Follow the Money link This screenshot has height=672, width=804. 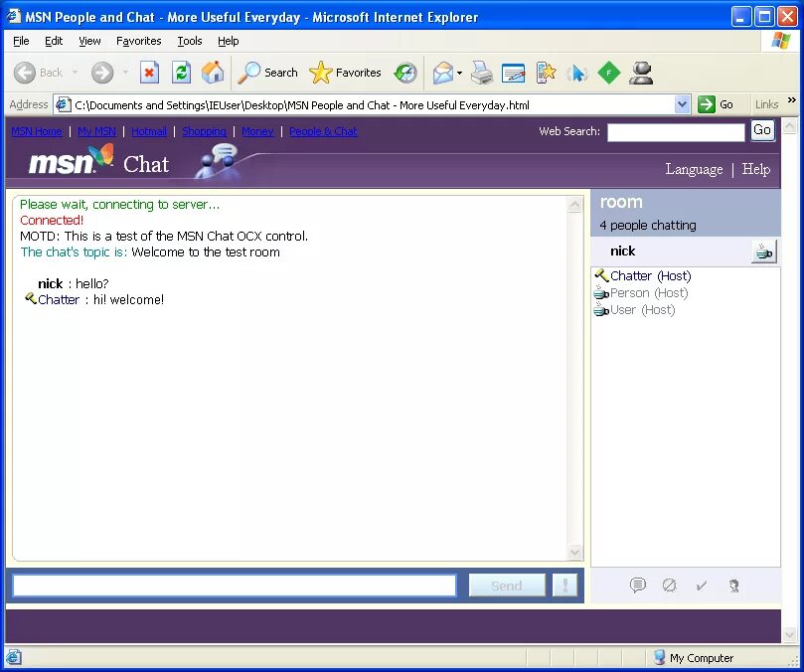[257, 131]
